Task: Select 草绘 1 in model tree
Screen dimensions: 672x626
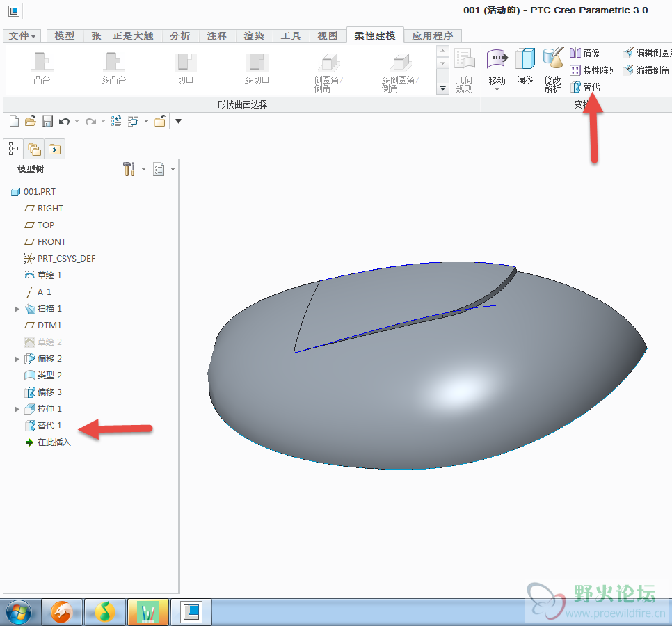Action: [x=43, y=275]
